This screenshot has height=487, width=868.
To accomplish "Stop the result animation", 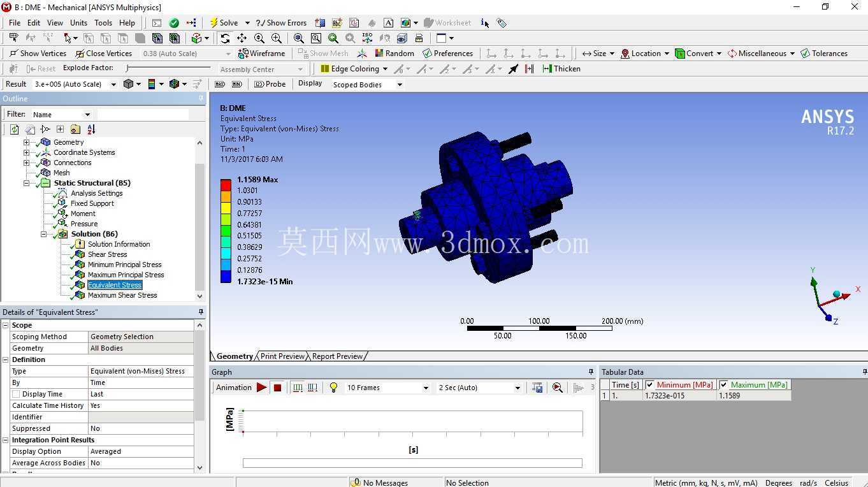I will (x=278, y=388).
